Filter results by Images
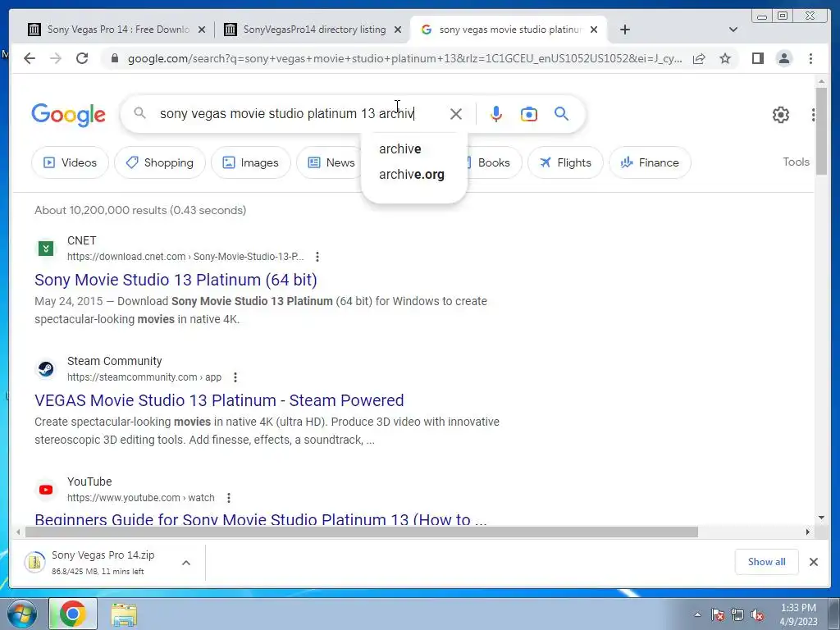This screenshot has width=840, height=630. tap(251, 162)
